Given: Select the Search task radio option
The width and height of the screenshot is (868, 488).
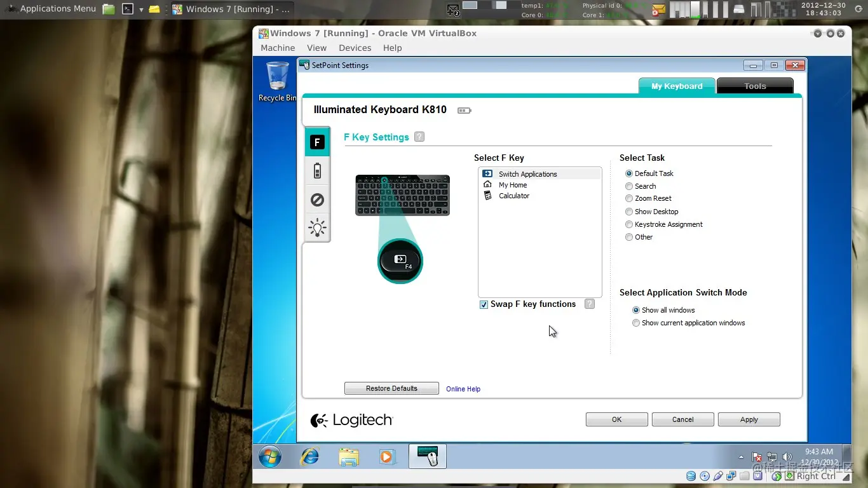Looking at the screenshot, I should pyautogui.click(x=629, y=186).
